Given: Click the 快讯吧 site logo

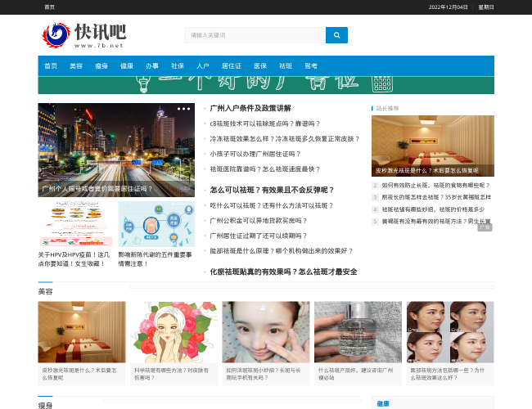Looking at the screenshot, I should [x=84, y=35].
